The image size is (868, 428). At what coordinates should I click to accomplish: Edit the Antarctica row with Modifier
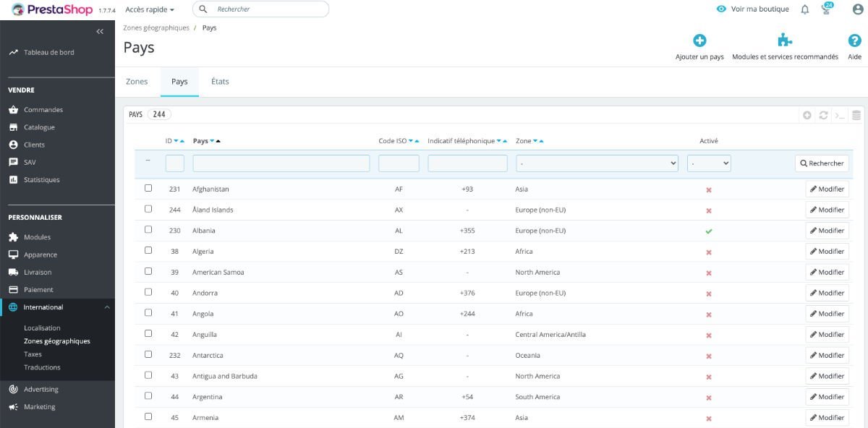(827, 355)
